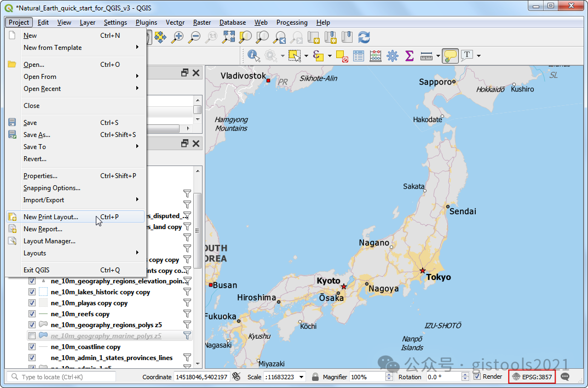The height and width of the screenshot is (388, 588).
Task: Open the Text Annotation dropdown arrow
Action: point(479,56)
